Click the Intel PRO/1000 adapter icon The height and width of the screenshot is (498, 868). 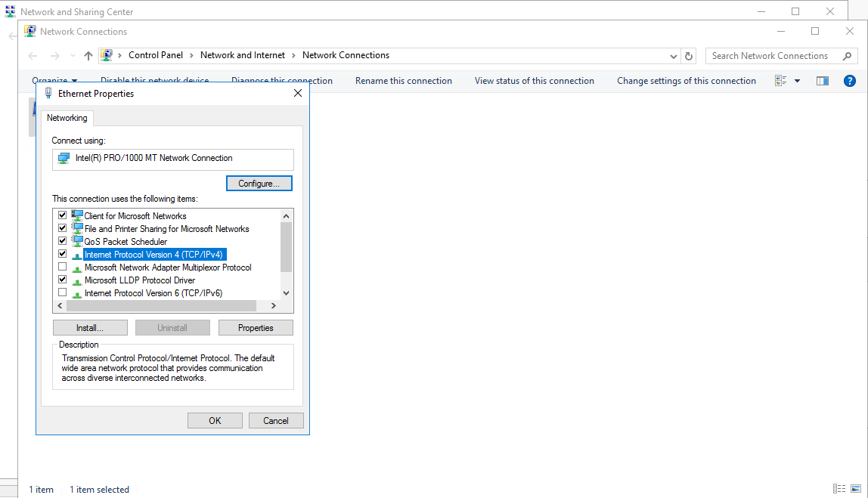[x=64, y=158]
